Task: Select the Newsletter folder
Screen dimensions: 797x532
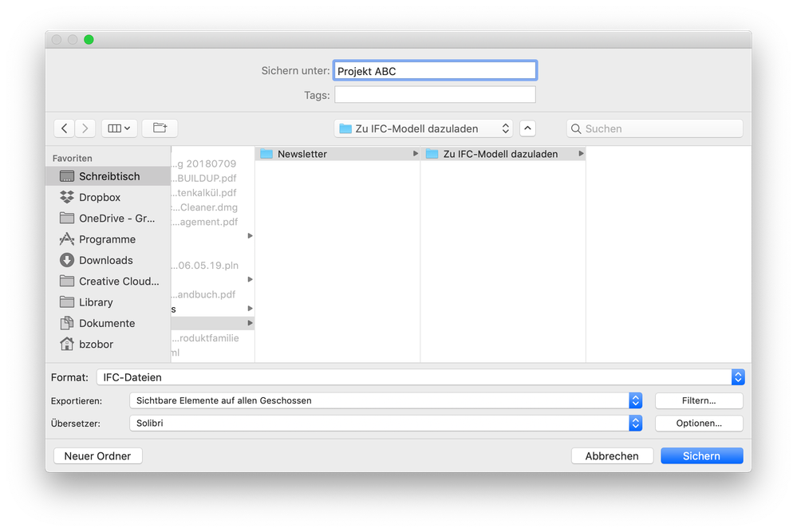Action: coord(337,154)
